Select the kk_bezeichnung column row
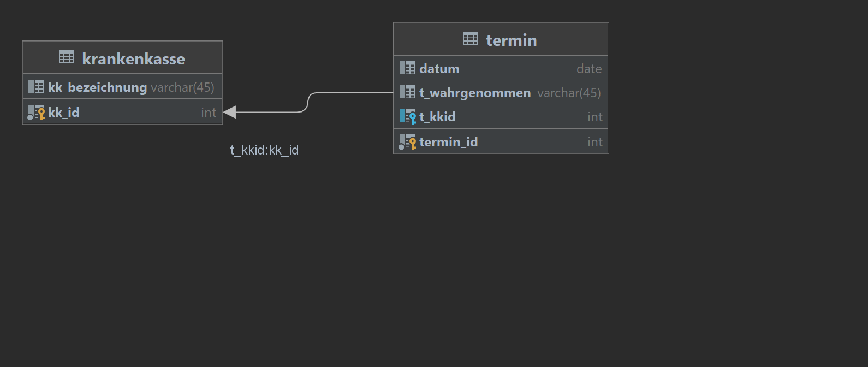Screen dimensions: 868x367 (x=122, y=87)
